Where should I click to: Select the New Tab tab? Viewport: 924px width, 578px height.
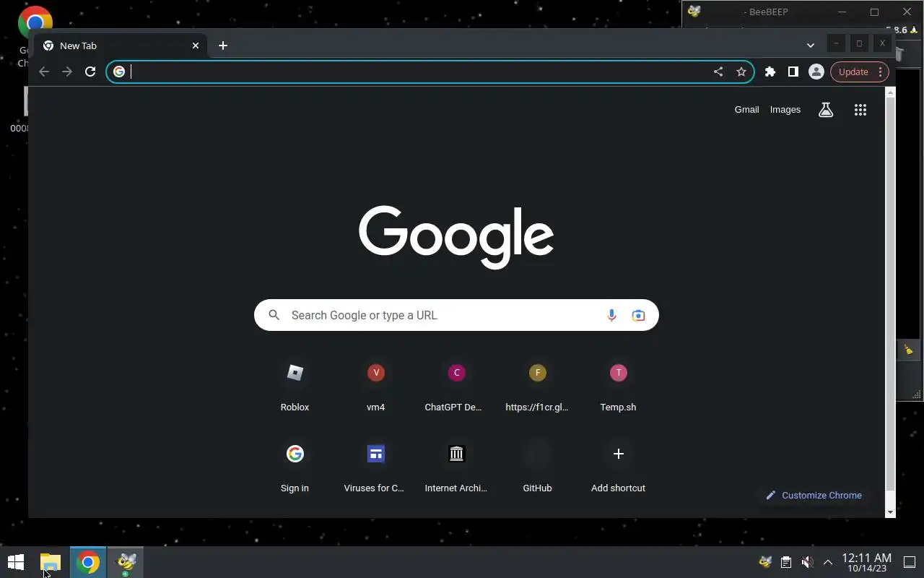pyautogui.click(x=119, y=46)
